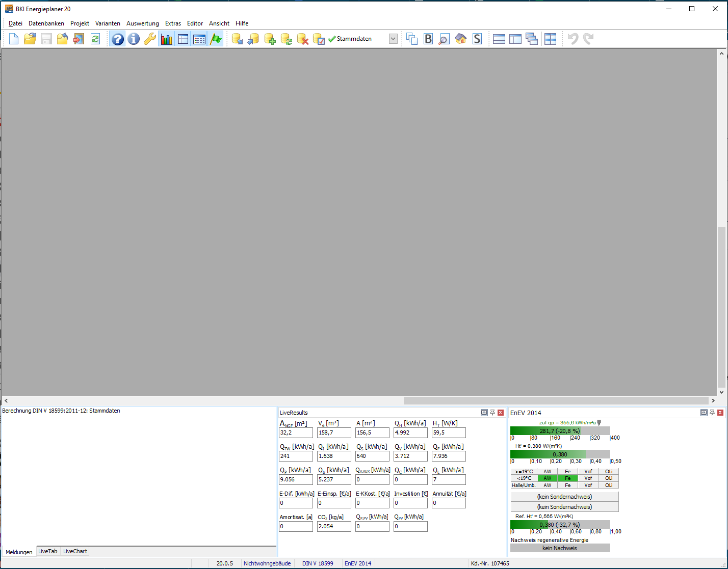Viewport: 728px width, 569px height.
Task: Open the Auswertung menu
Action: 143,23
